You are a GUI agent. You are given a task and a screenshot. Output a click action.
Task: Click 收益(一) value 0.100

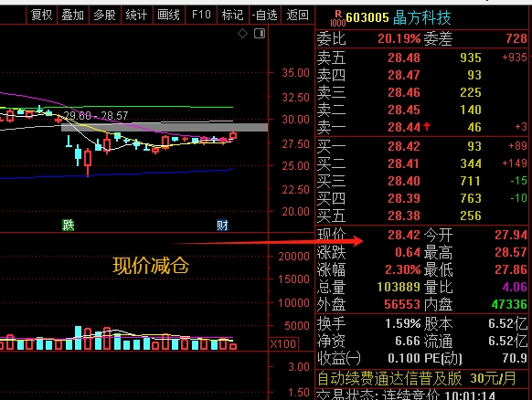(404, 358)
